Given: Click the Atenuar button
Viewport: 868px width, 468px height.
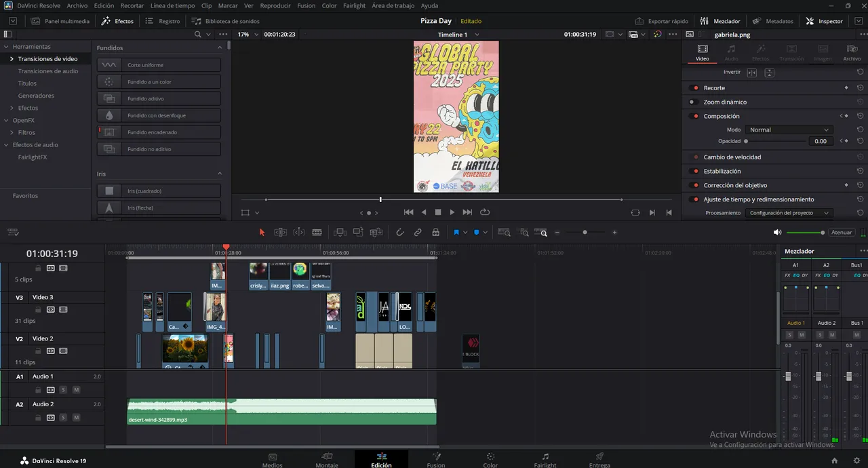Looking at the screenshot, I should point(842,232).
